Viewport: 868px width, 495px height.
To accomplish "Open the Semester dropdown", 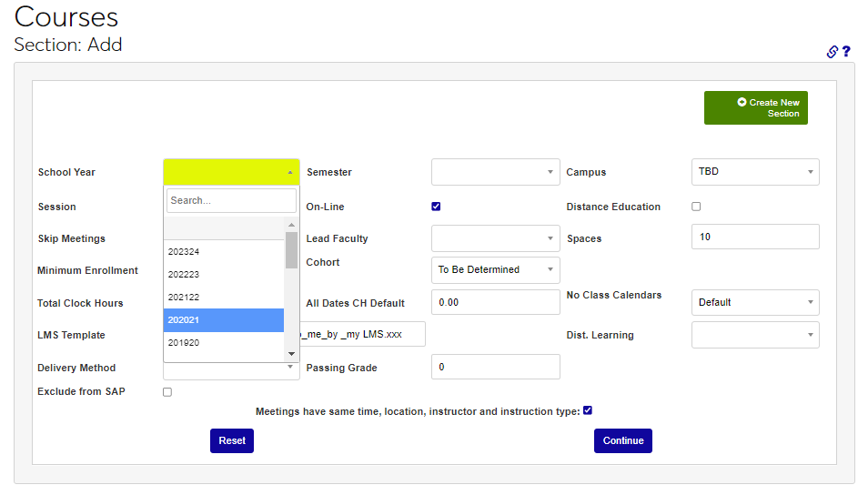I will point(495,172).
